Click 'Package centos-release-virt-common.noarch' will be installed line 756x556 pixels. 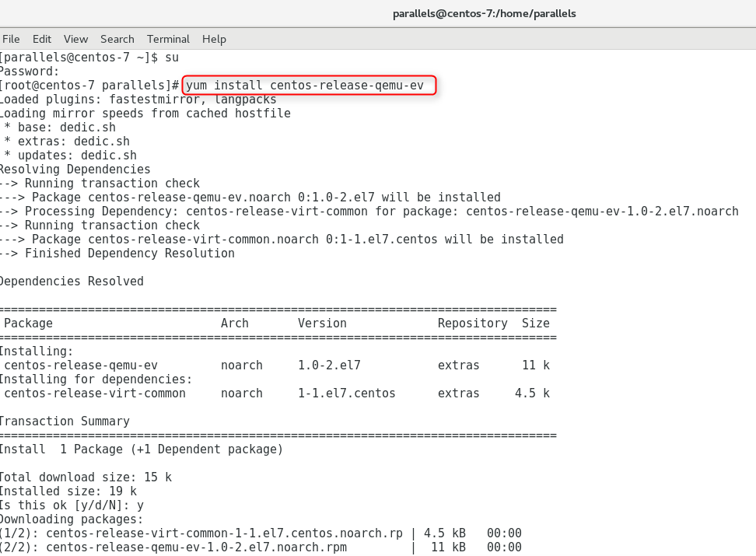[x=282, y=240]
